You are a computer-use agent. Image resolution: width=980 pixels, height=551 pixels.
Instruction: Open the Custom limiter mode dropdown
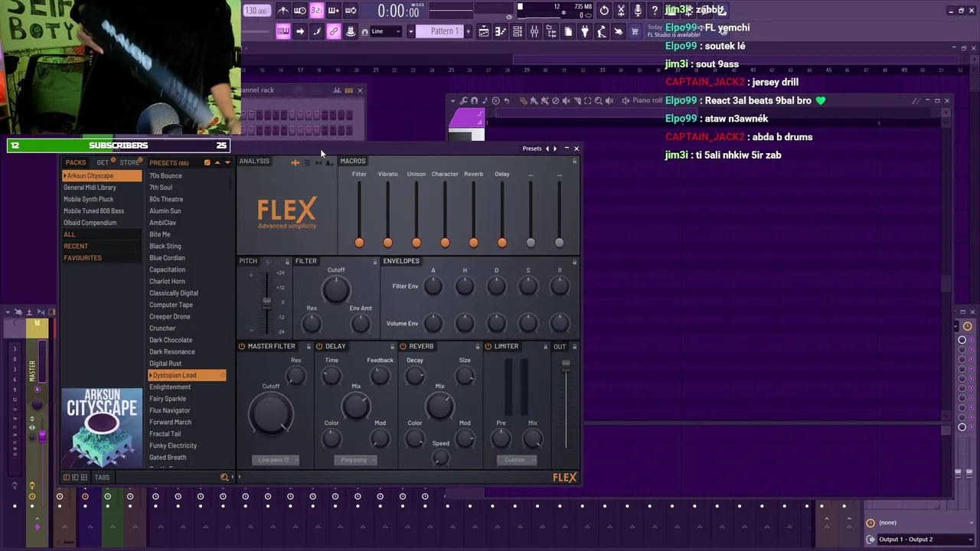pyautogui.click(x=515, y=460)
